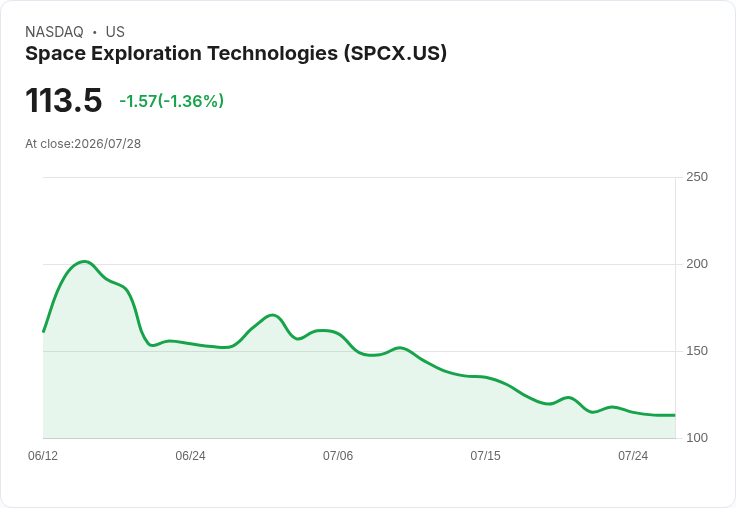Click the 07/06 date axis label
Screen dimensions: 736x508
pos(337,456)
